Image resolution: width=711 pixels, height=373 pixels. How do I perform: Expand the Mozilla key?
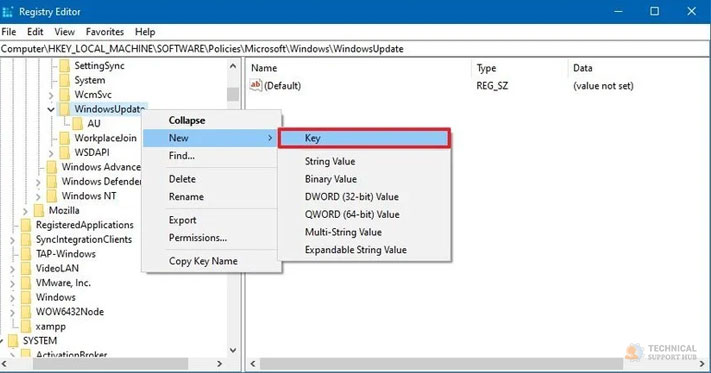(25, 211)
